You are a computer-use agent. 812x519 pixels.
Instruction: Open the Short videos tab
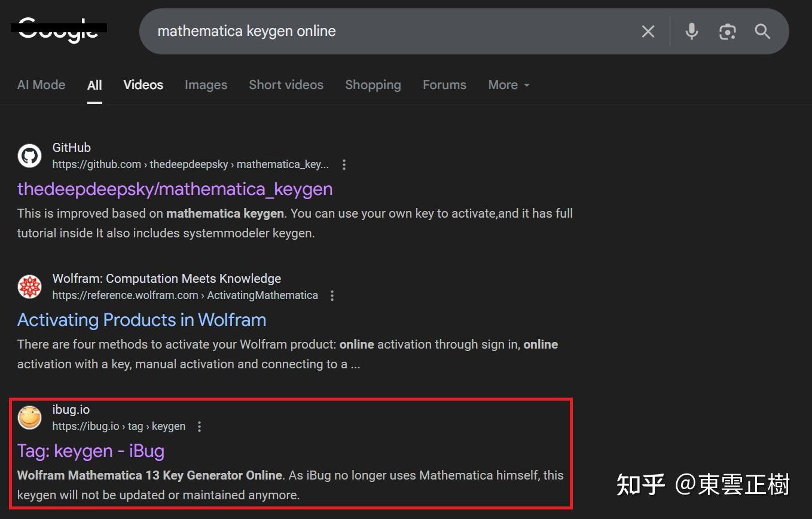(x=286, y=85)
